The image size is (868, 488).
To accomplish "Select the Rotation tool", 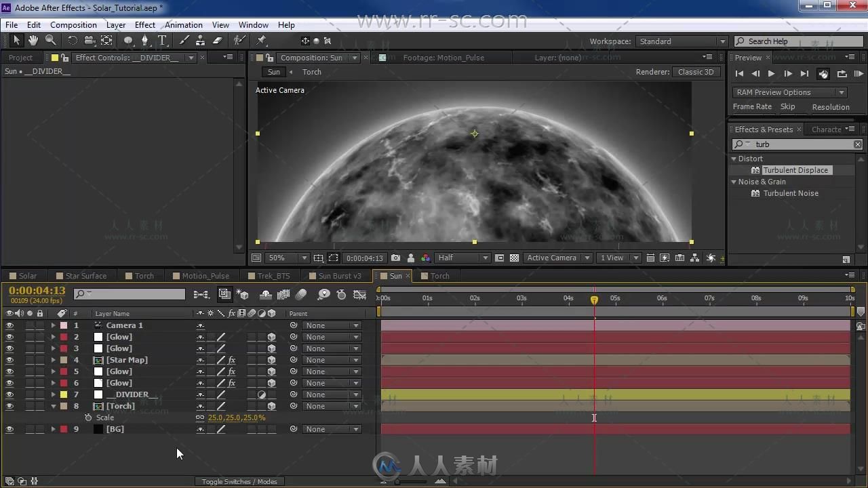I will [73, 41].
